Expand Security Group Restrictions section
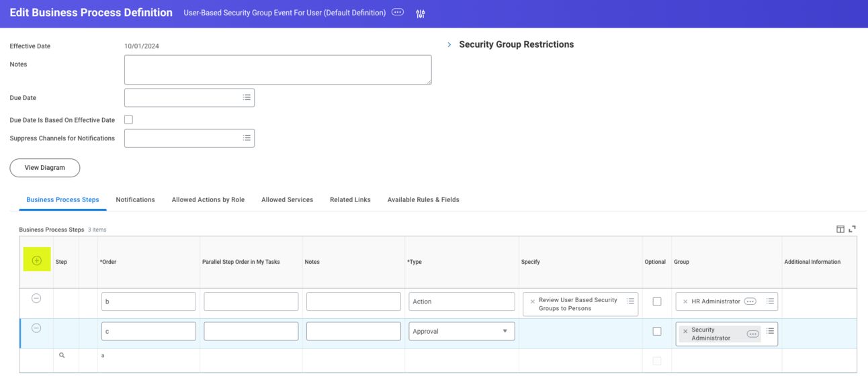868x382 pixels. tap(449, 44)
